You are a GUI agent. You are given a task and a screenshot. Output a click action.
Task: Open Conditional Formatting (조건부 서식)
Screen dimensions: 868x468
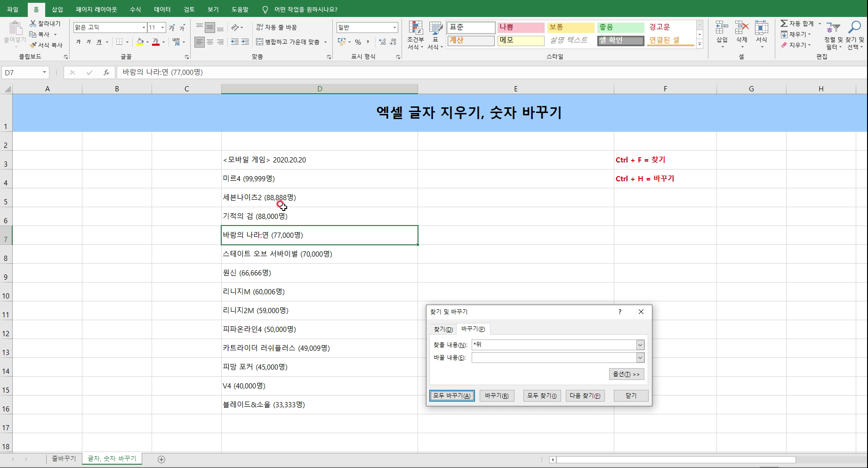tap(416, 35)
